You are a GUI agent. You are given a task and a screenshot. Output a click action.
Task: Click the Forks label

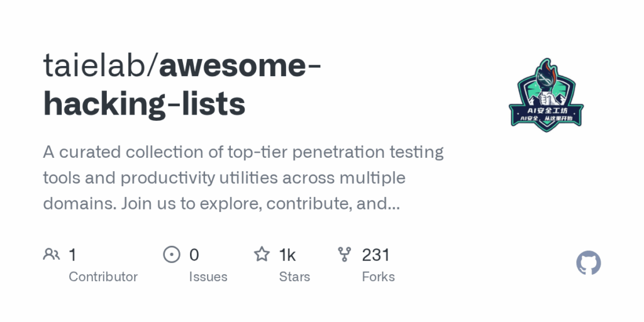click(378, 277)
